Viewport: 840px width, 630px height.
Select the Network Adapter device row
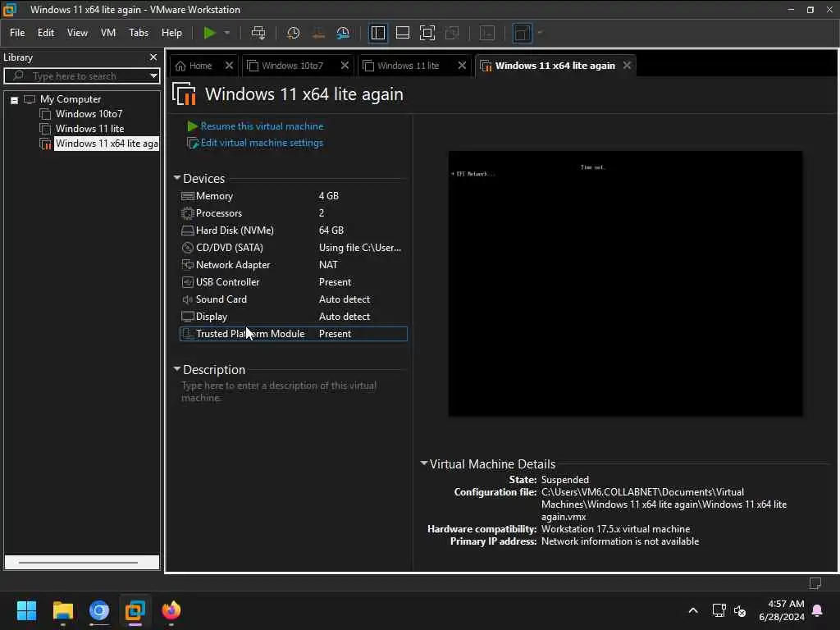pyautogui.click(x=293, y=265)
